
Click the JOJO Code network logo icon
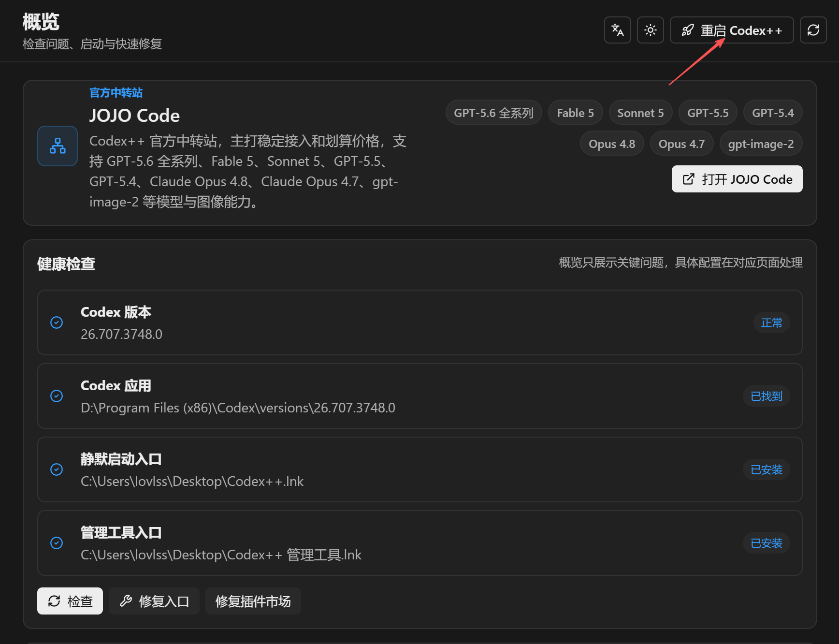tap(58, 146)
